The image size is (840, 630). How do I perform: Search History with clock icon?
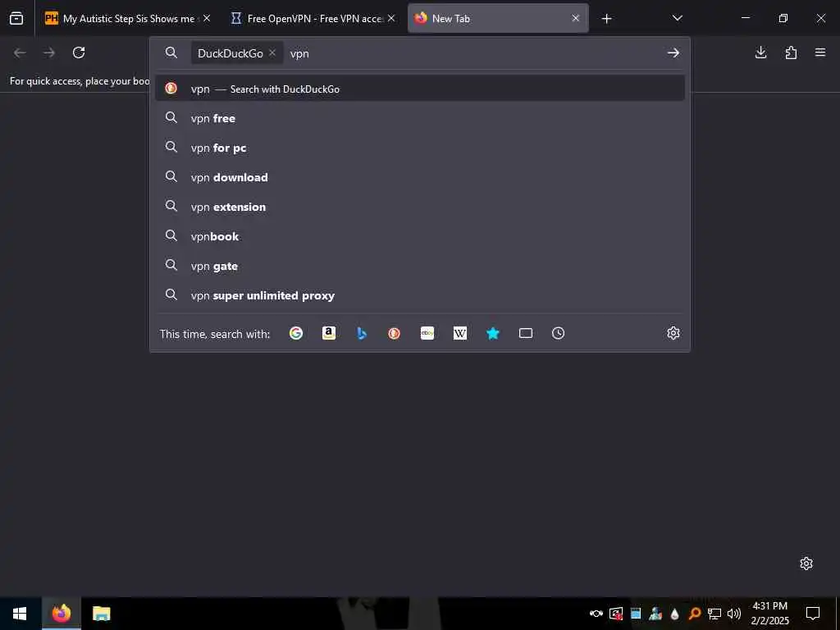(558, 333)
